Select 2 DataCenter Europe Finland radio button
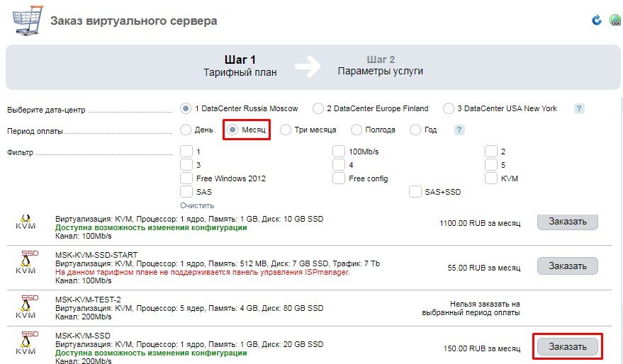Viewport: 623px width, 364px height. pyautogui.click(x=318, y=109)
